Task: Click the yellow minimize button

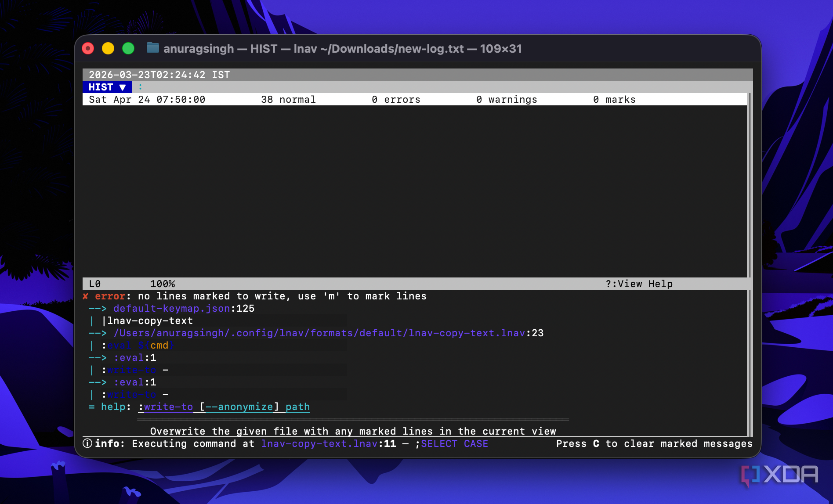Action: pos(108,48)
